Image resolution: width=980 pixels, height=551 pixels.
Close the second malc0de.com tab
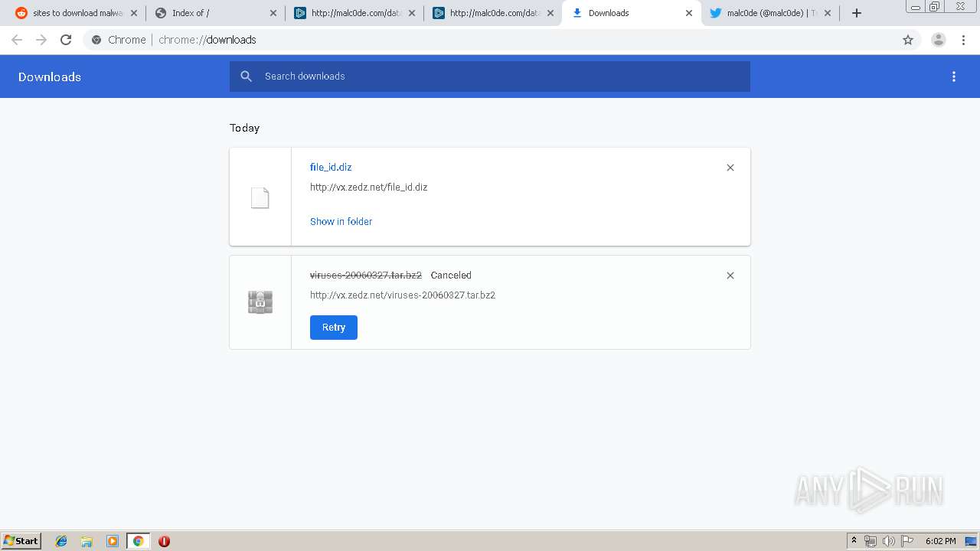550,13
